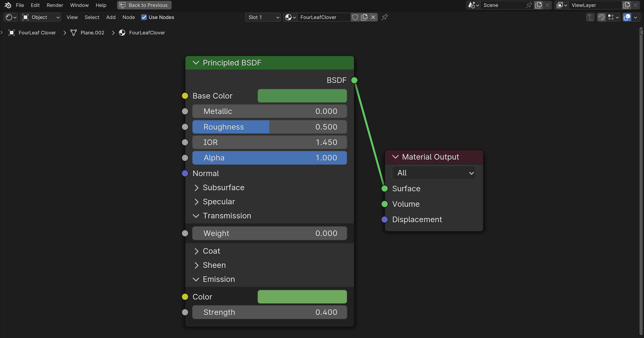Unlink the FourLeafClover material with X
The image size is (644, 338).
pos(373,17)
